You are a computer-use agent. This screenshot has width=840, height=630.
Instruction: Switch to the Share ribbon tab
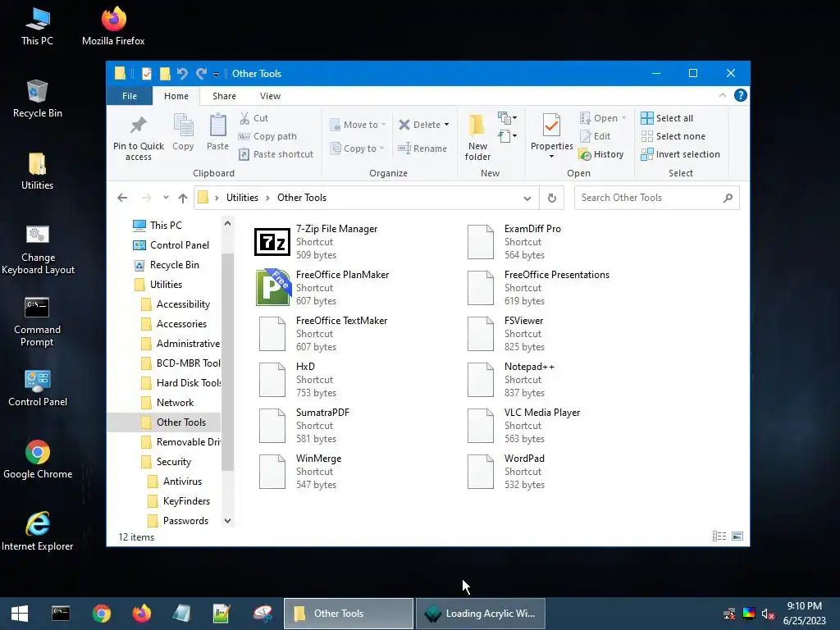point(224,96)
